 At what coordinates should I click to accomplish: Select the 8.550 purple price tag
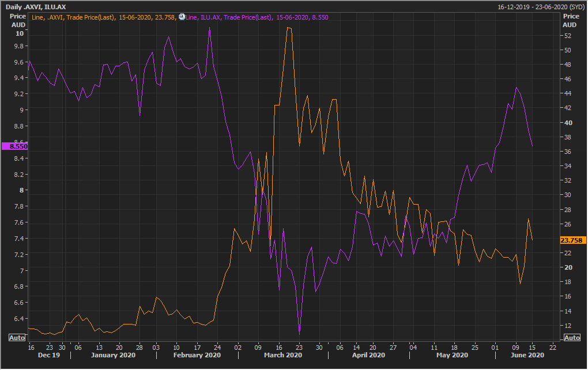[15, 146]
